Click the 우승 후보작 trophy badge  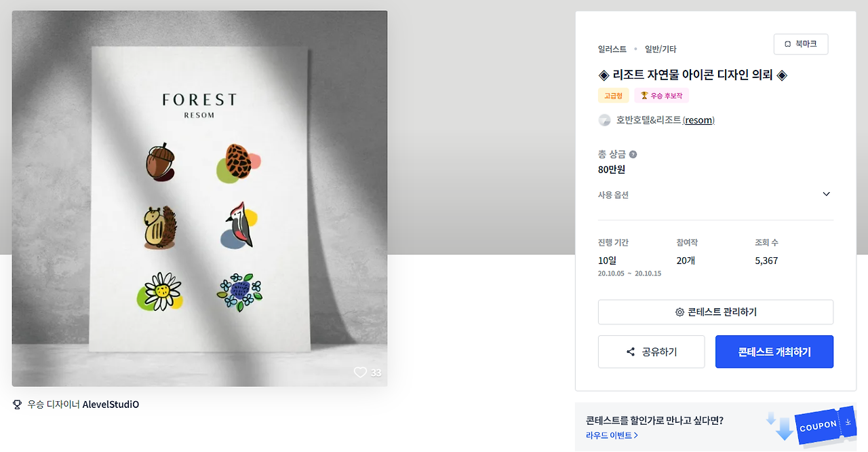point(662,96)
